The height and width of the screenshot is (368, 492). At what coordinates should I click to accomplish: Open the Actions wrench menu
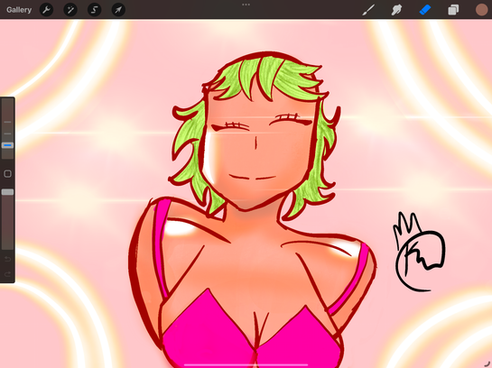coord(46,10)
